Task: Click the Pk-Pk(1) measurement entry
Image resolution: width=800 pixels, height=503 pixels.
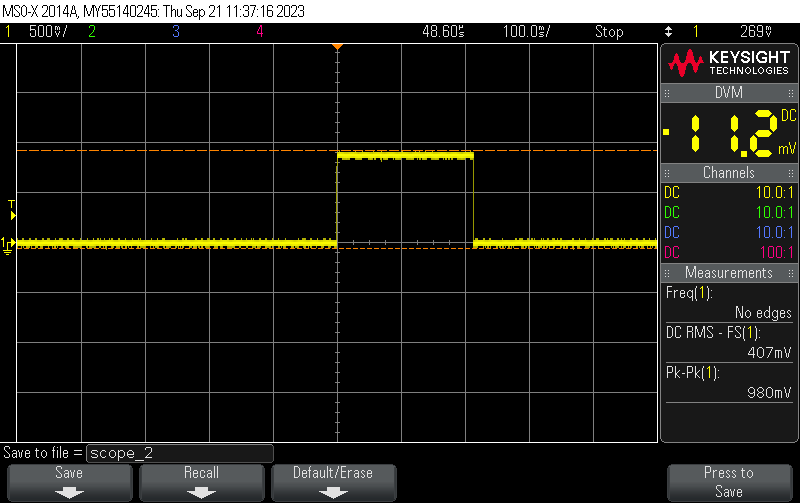Action: [x=693, y=373]
